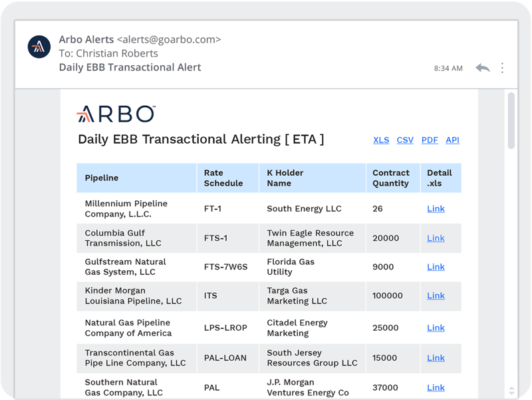Image resolution: width=532 pixels, height=400 pixels.
Task: Reply to the email with arrow icon
Action: click(483, 68)
